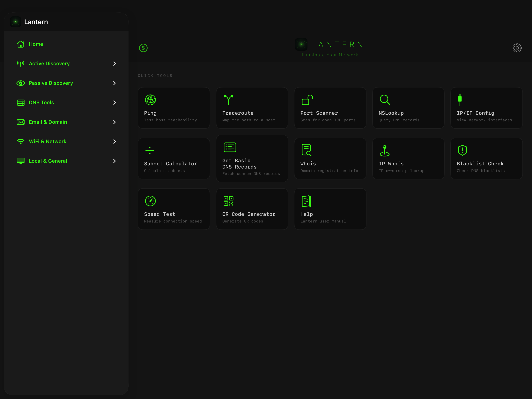Open the Traceroute fork icon

tap(228, 100)
